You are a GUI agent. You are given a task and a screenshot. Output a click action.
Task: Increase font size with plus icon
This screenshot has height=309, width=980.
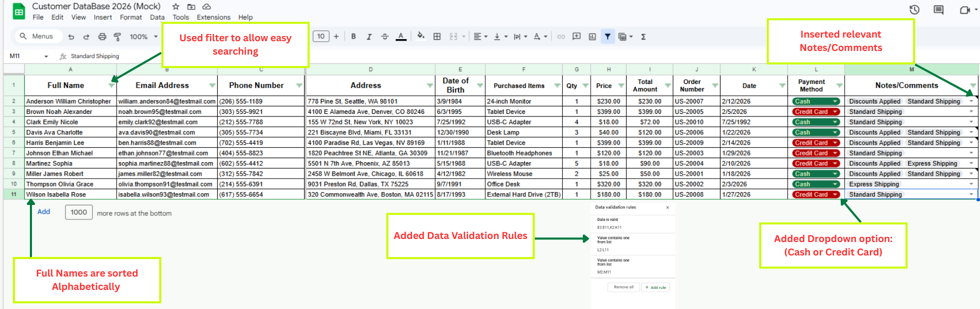pyautogui.click(x=336, y=37)
